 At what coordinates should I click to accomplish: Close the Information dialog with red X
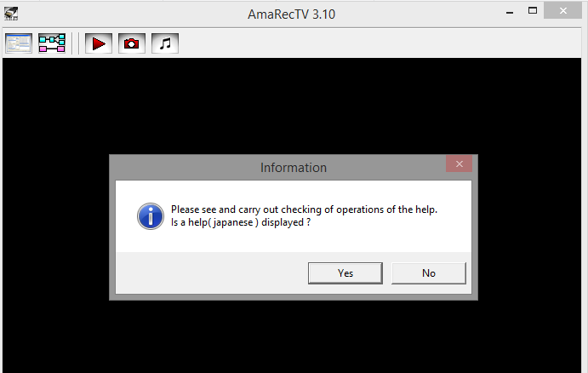459,164
